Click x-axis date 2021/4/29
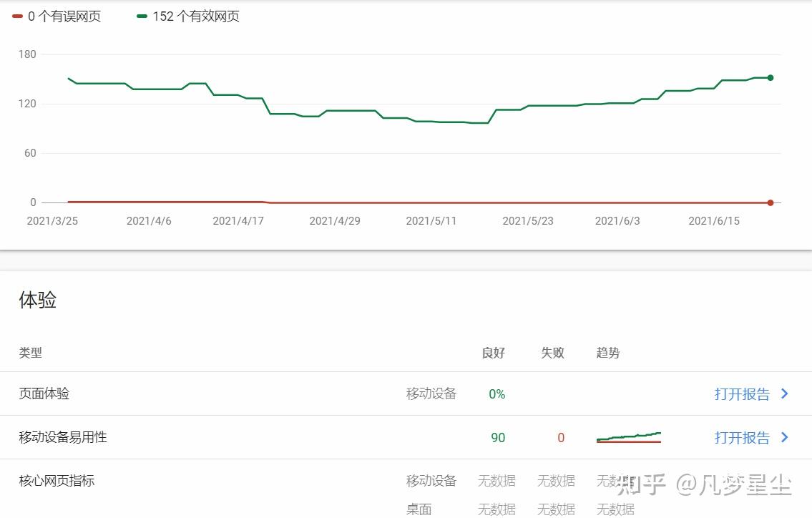 [x=335, y=221]
